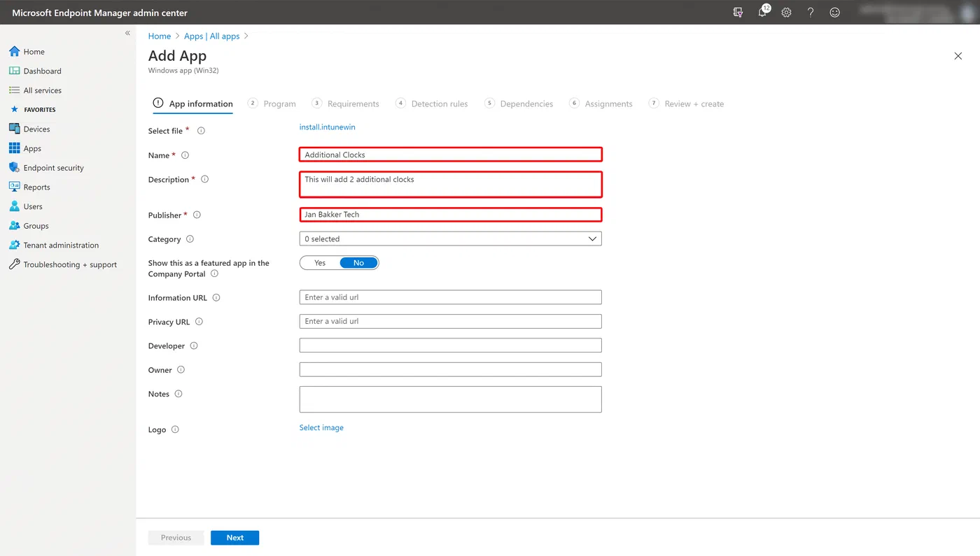Focus the Notes text area
Viewport: 980px width, 556px height.
point(450,399)
